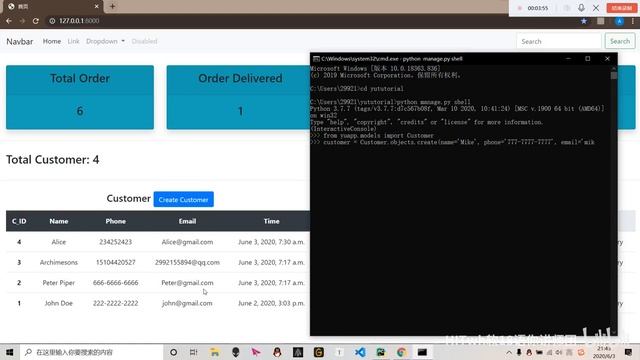The width and height of the screenshot is (640, 360).
Task: Click the phone number 222-2222-2222
Action: point(116,303)
